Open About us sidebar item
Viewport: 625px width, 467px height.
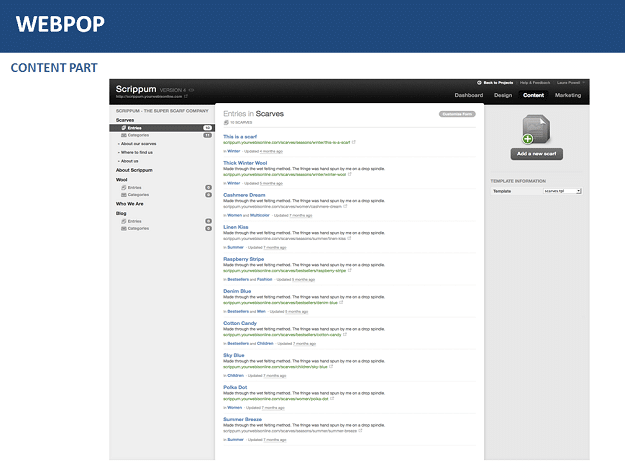[130, 161]
